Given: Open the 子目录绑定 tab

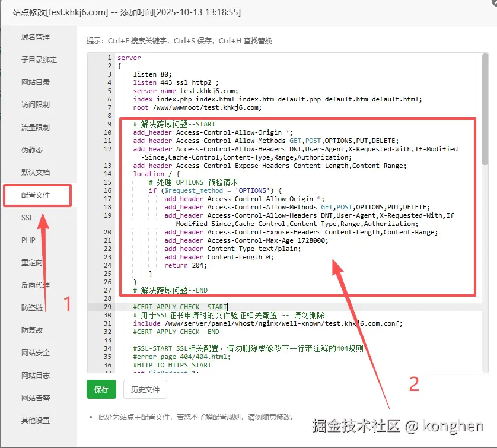Looking at the screenshot, I should (x=39, y=59).
